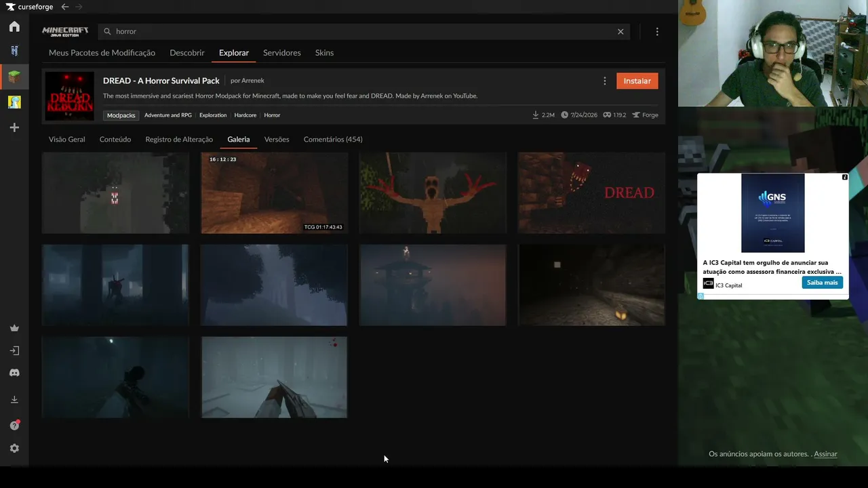Go forward with the right arrow
The image size is (868, 488).
click(79, 7)
